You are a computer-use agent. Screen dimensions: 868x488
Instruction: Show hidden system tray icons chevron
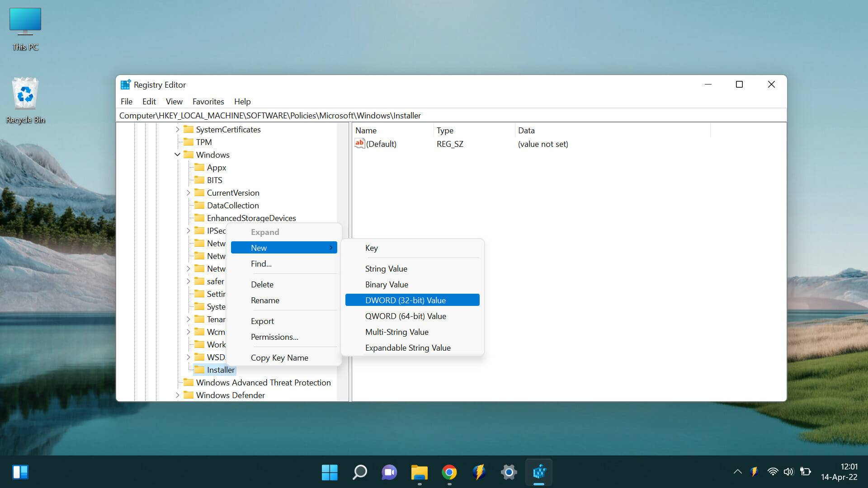pos(737,472)
